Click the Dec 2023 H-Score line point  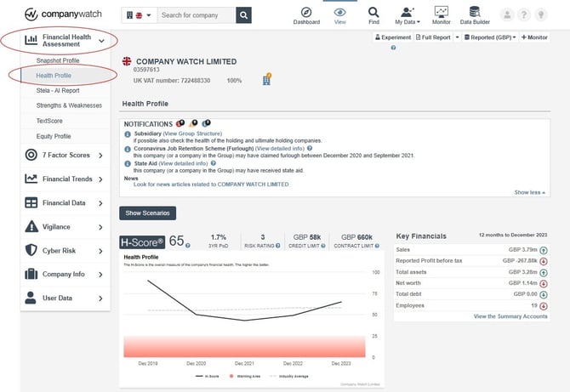point(341,302)
